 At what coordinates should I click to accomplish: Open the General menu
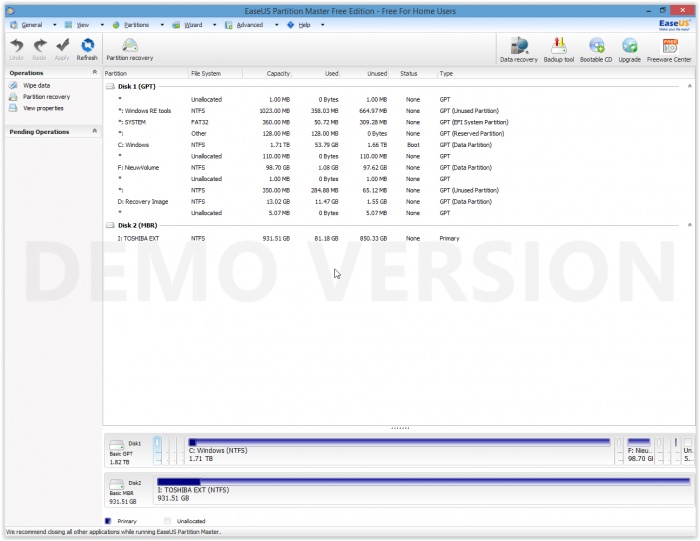pos(32,25)
